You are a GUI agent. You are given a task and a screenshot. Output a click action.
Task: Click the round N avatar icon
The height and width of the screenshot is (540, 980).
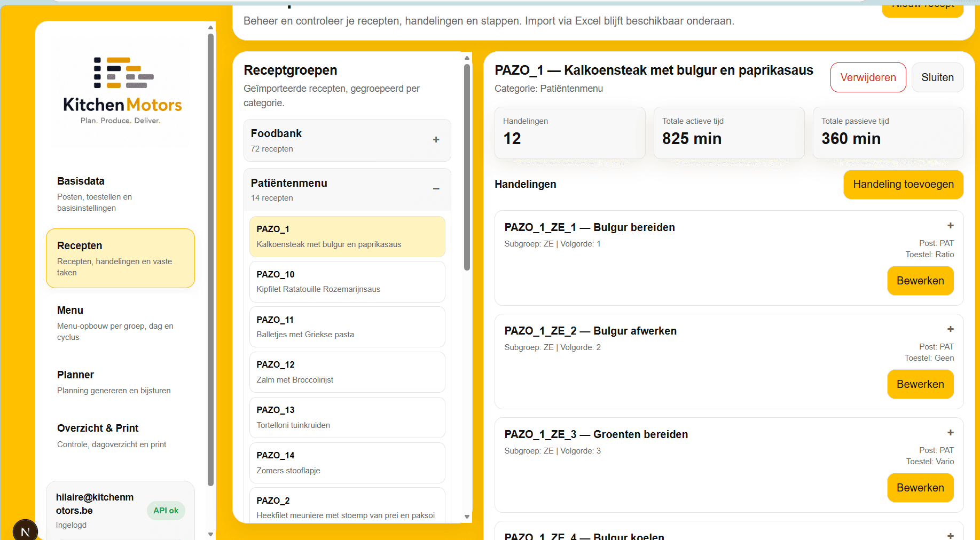pos(25,530)
